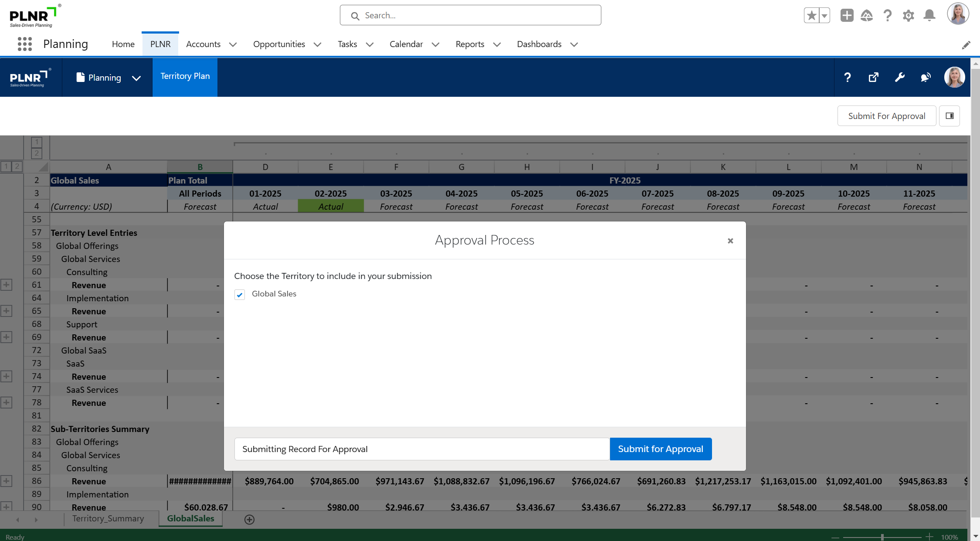Go to the Home navigation tab
The image size is (980, 541).
click(123, 44)
